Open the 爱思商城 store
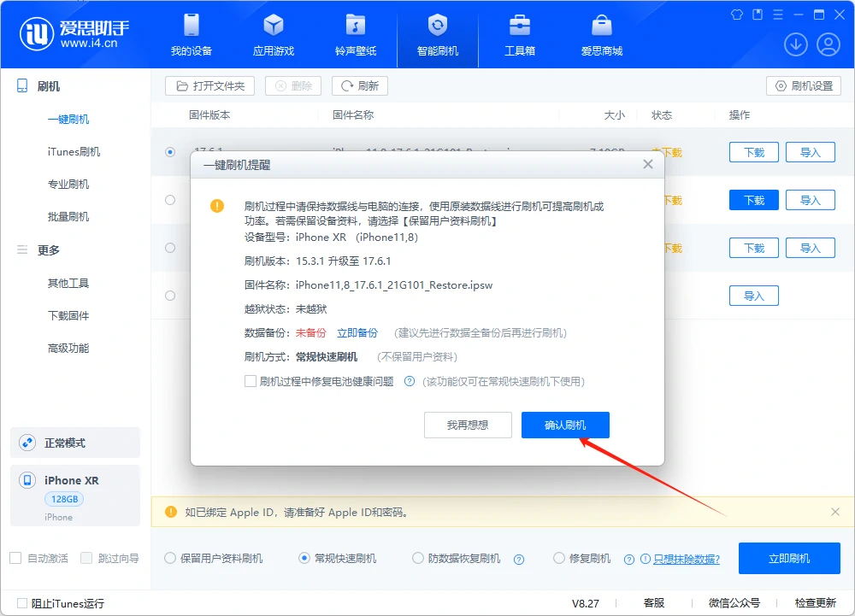The width and height of the screenshot is (855, 616). (601, 35)
